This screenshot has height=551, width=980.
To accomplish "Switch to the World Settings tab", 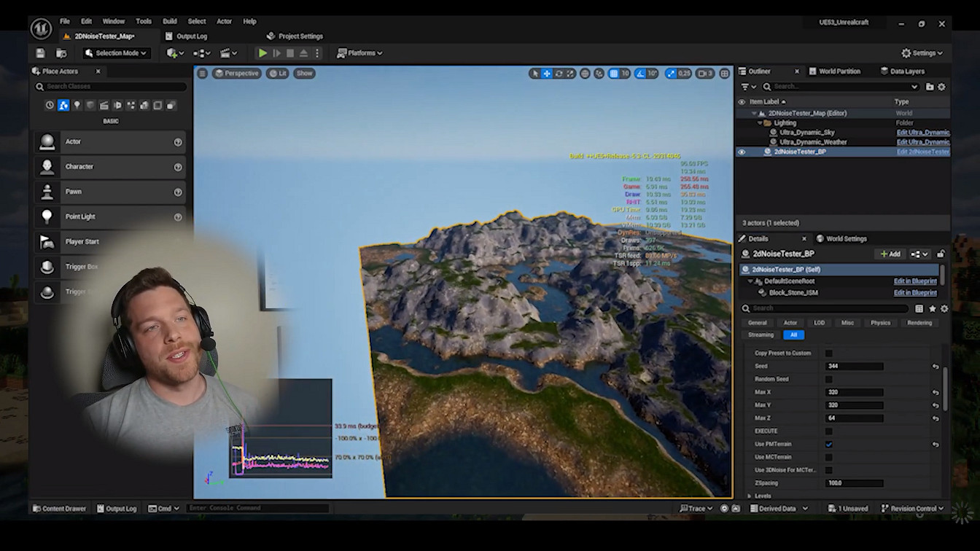I will (845, 239).
